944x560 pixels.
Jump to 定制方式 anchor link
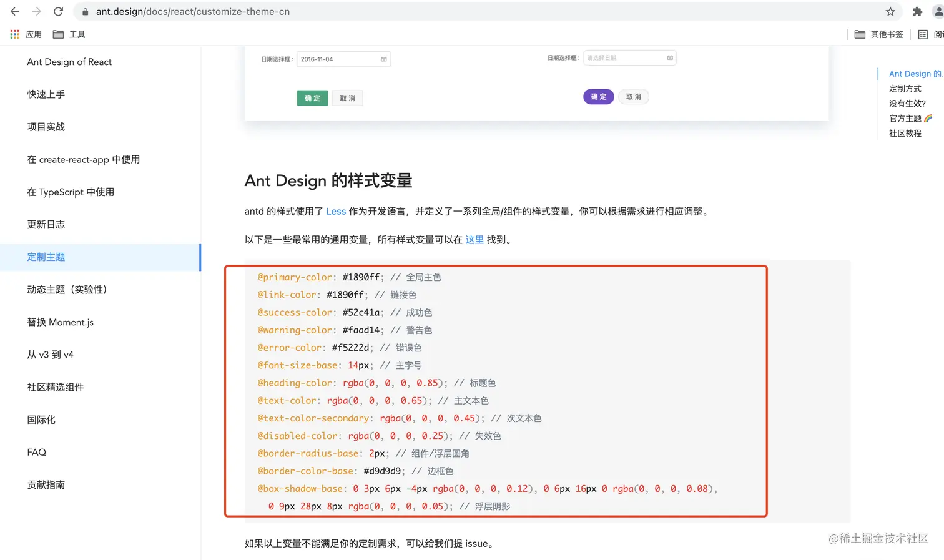pos(905,89)
